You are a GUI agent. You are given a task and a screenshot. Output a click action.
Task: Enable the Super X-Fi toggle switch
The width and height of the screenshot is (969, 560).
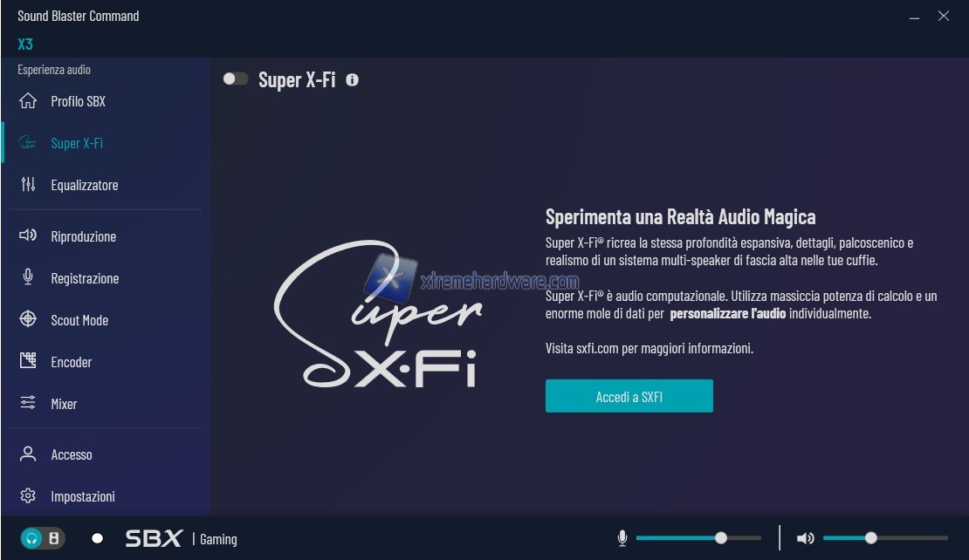pos(236,79)
